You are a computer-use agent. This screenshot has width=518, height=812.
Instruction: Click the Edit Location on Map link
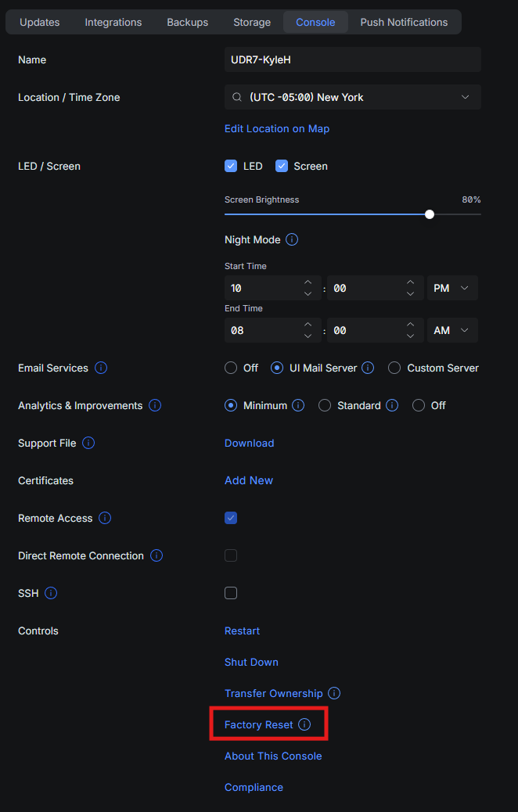point(277,128)
